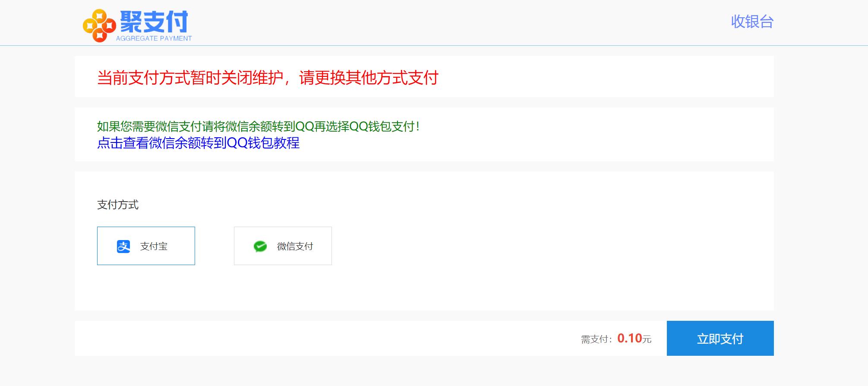Click the green WeChat Pay logo icon
The width and height of the screenshot is (868, 386).
[x=260, y=246]
